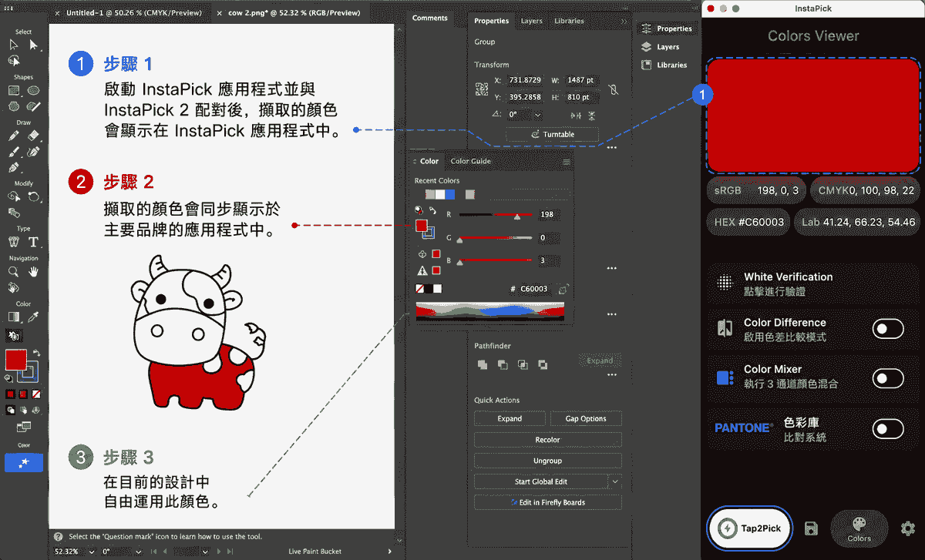Open Libraries from the collapsed panel dock
The width and height of the screenshot is (925, 560).
click(x=665, y=65)
